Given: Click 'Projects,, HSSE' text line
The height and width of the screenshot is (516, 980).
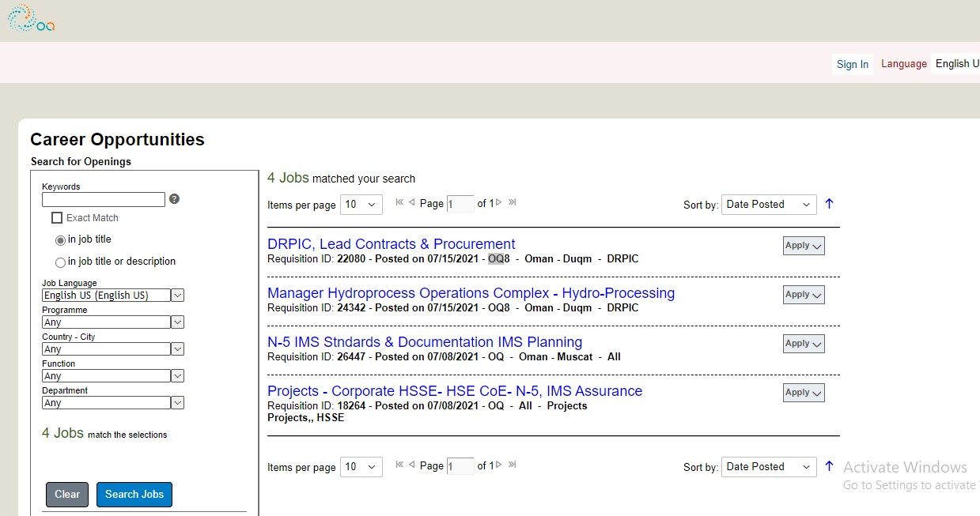Looking at the screenshot, I should pyautogui.click(x=306, y=418).
